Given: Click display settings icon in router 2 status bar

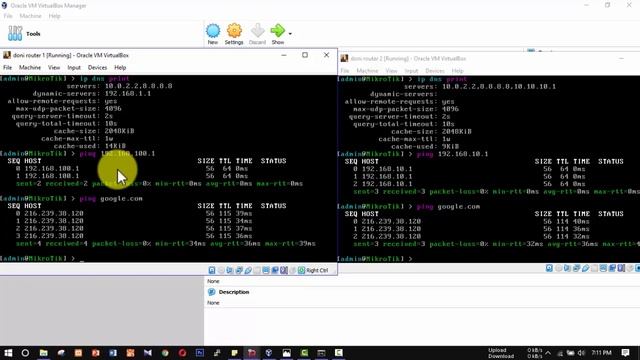Looking at the screenshot, I should click(603, 268).
